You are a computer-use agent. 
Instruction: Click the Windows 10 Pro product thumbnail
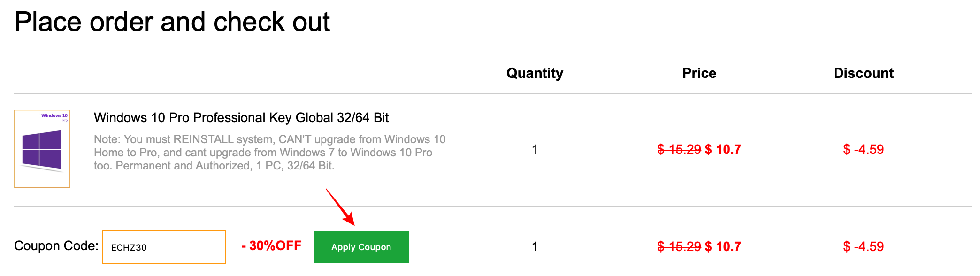(x=42, y=149)
